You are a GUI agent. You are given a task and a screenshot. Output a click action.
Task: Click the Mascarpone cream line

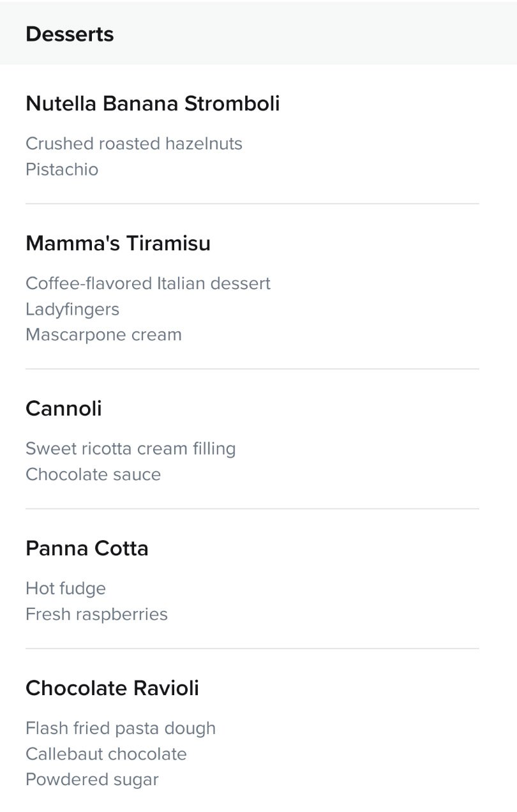point(103,335)
